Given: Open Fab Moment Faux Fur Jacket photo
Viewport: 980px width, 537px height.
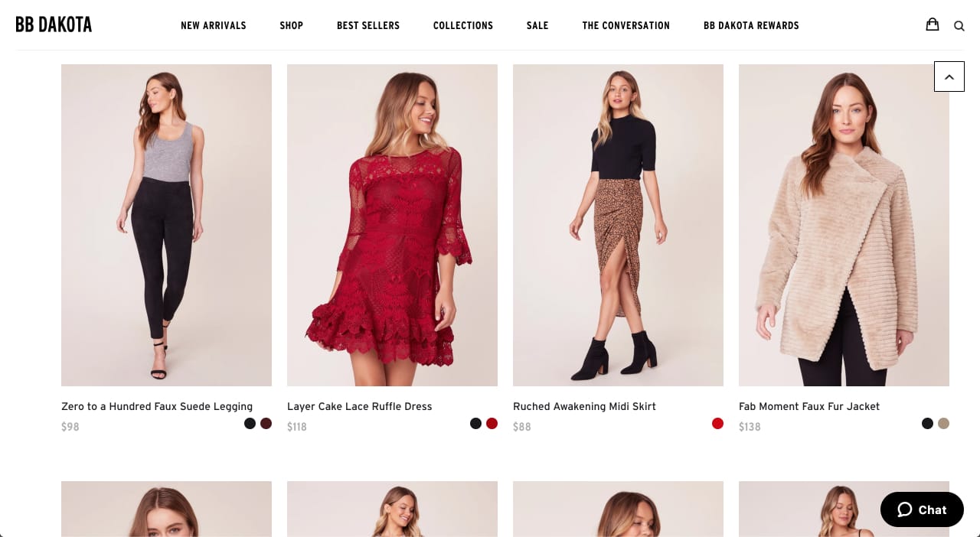Looking at the screenshot, I should point(844,225).
